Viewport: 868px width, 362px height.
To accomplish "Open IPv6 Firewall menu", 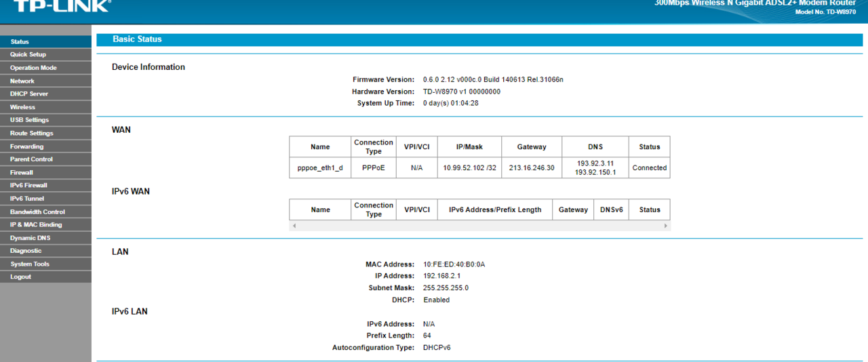I will (x=45, y=185).
